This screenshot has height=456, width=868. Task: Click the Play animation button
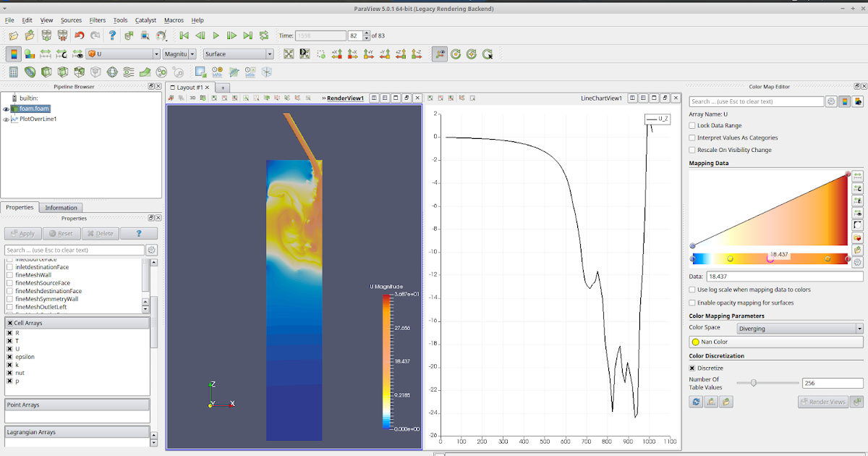pos(216,35)
